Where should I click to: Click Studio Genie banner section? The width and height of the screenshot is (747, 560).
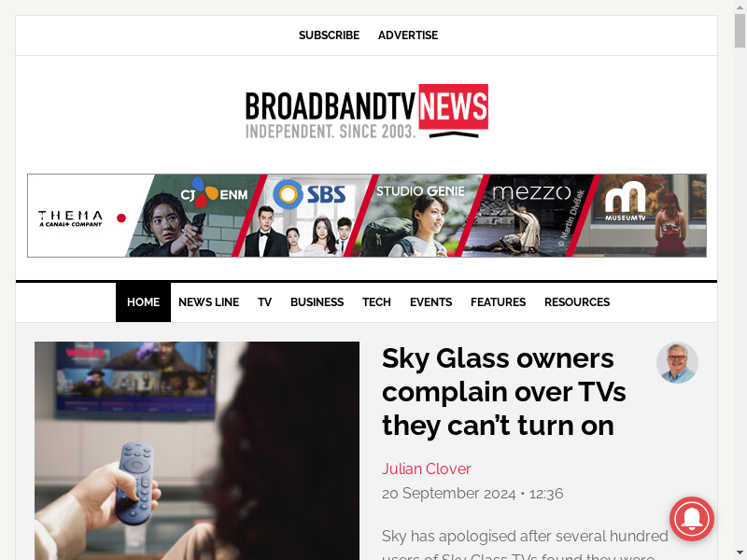(x=421, y=216)
